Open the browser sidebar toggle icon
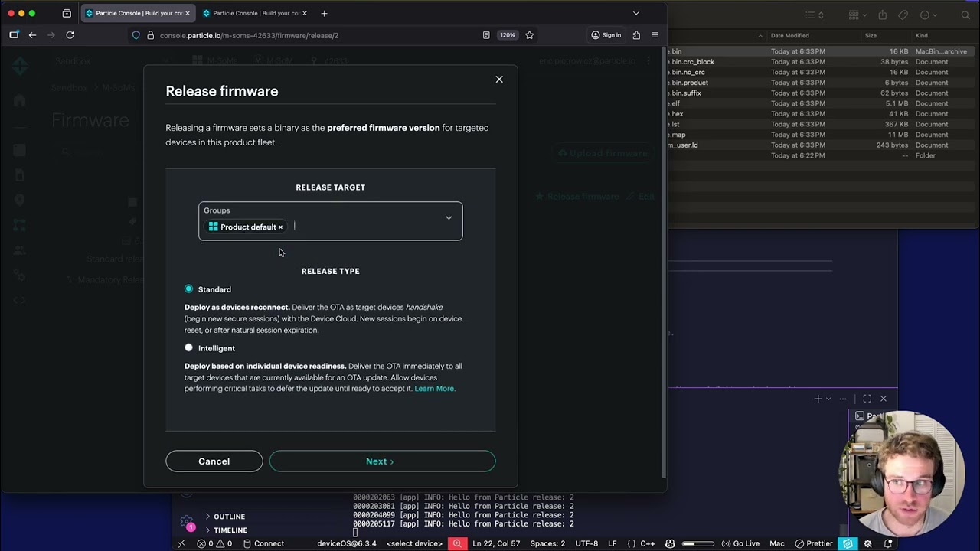This screenshot has width=980, height=551. pyautogui.click(x=14, y=35)
